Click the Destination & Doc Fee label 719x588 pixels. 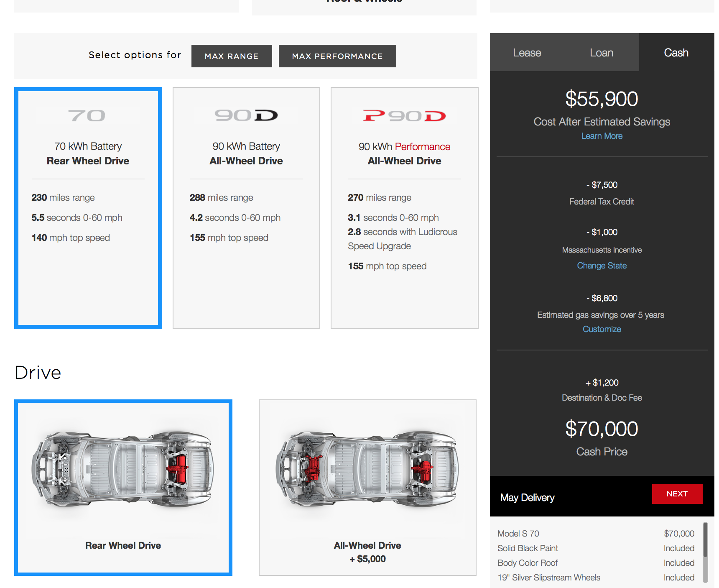(602, 398)
